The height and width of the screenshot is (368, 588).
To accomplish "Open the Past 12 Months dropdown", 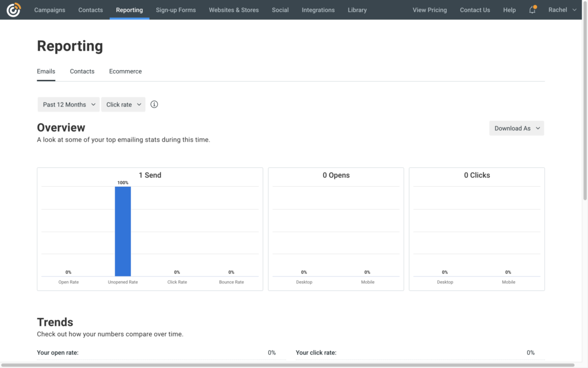I will tap(69, 105).
